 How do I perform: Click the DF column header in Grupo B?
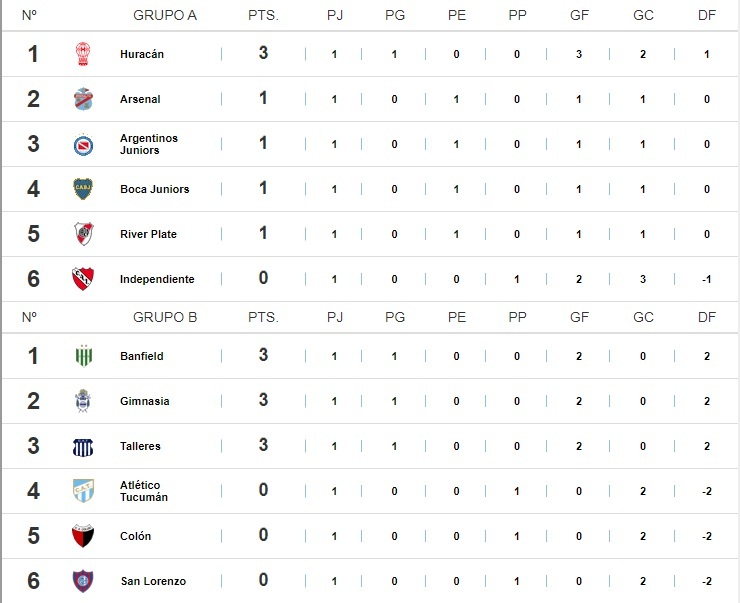click(x=707, y=317)
